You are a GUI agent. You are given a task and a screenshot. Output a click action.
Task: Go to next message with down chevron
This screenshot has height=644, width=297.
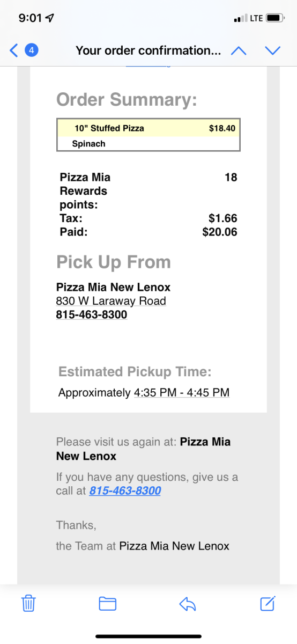coord(273,50)
